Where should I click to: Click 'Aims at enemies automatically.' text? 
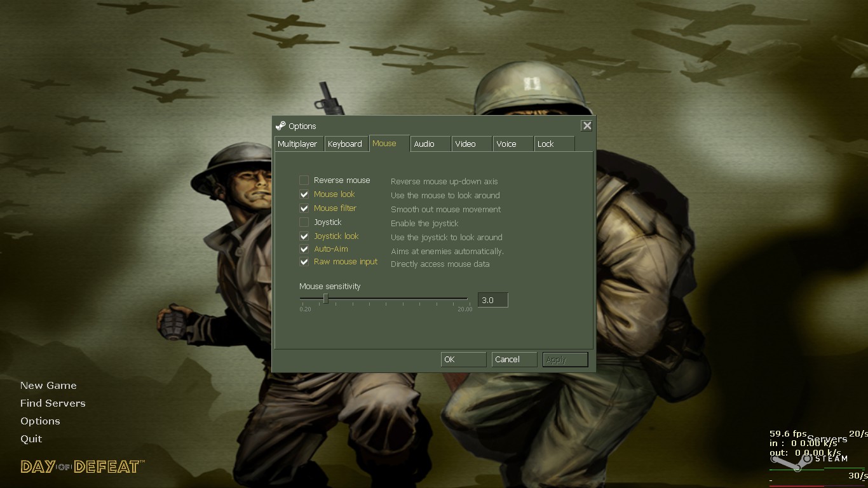447,252
